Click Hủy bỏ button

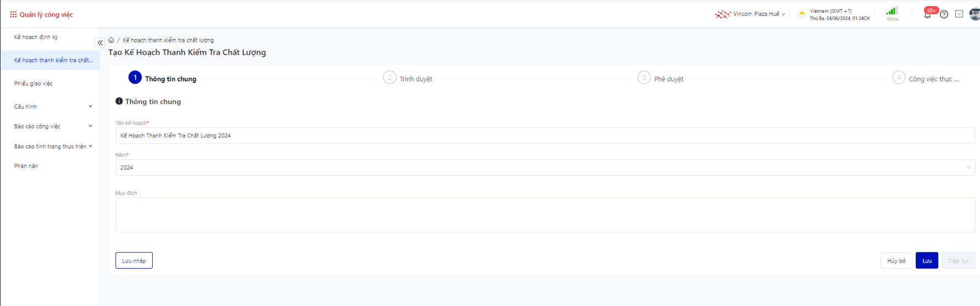(x=897, y=260)
